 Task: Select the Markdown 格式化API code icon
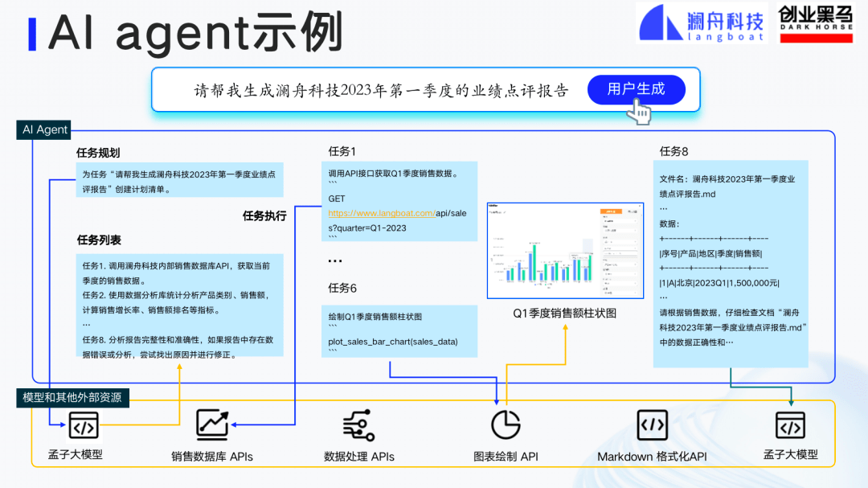(652, 424)
